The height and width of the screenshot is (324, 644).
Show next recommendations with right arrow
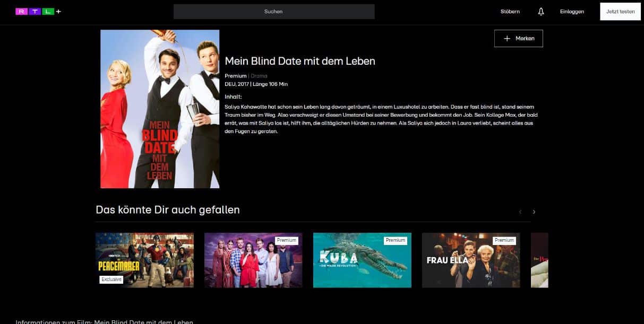point(534,212)
